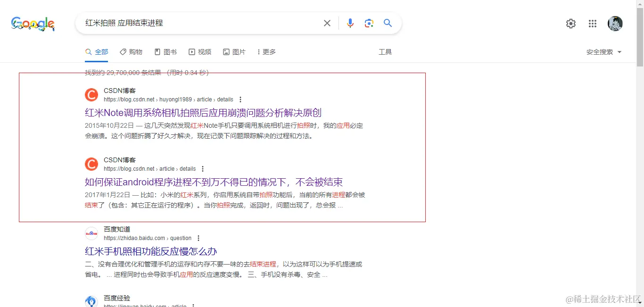Switch to the 购物 tab

click(x=131, y=52)
